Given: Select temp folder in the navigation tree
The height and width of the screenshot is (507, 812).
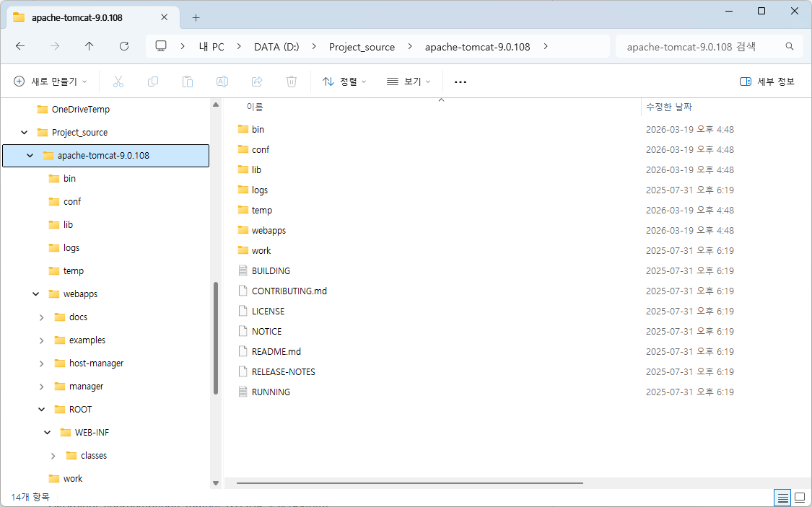Looking at the screenshot, I should tap(73, 271).
